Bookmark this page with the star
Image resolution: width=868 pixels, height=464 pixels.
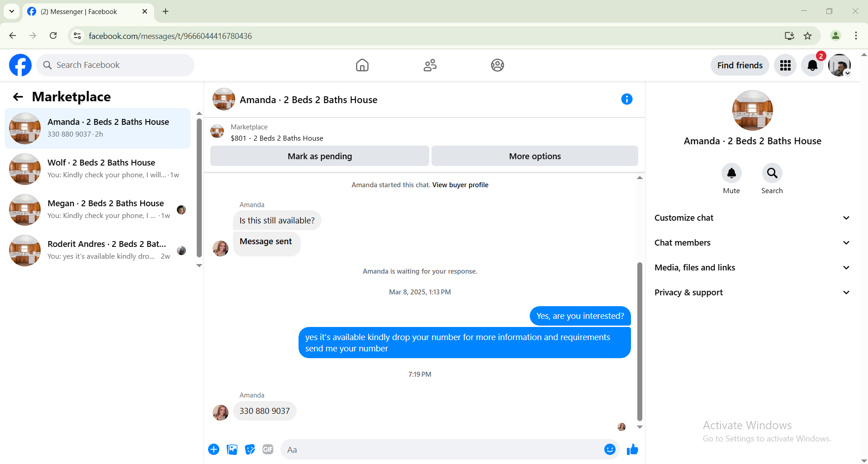tap(807, 36)
